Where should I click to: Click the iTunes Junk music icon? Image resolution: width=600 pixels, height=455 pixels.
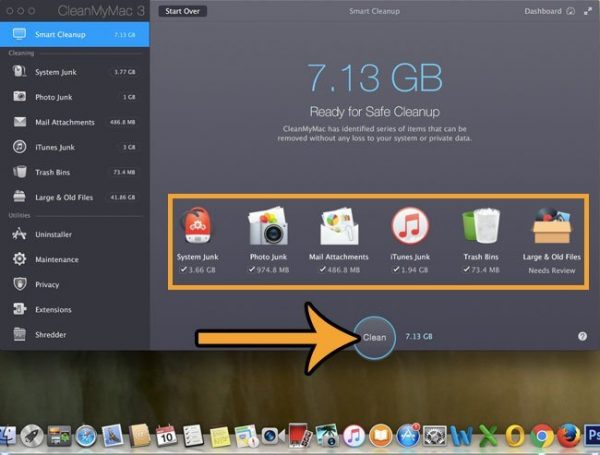pyautogui.click(x=410, y=226)
